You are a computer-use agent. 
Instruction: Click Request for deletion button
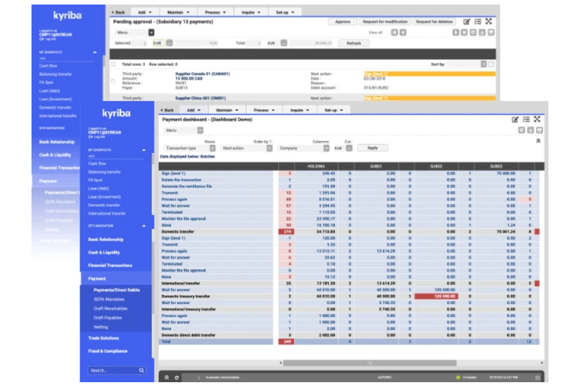point(434,21)
